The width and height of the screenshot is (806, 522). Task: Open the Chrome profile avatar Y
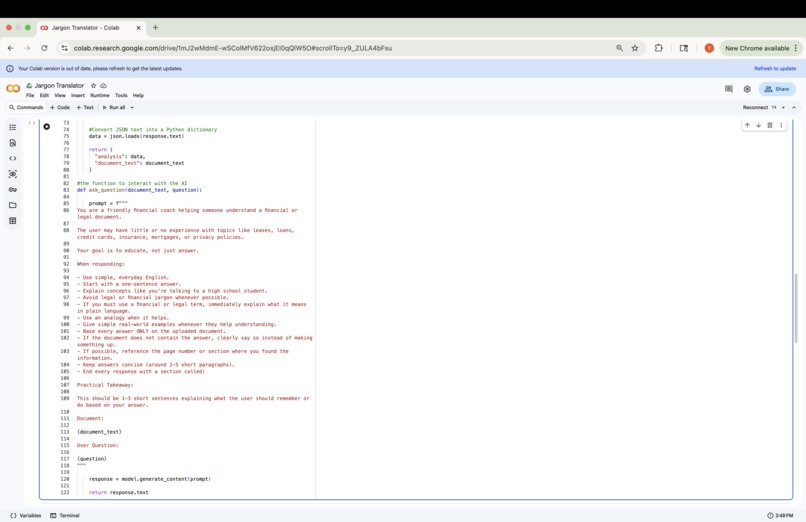pyautogui.click(x=709, y=48)
